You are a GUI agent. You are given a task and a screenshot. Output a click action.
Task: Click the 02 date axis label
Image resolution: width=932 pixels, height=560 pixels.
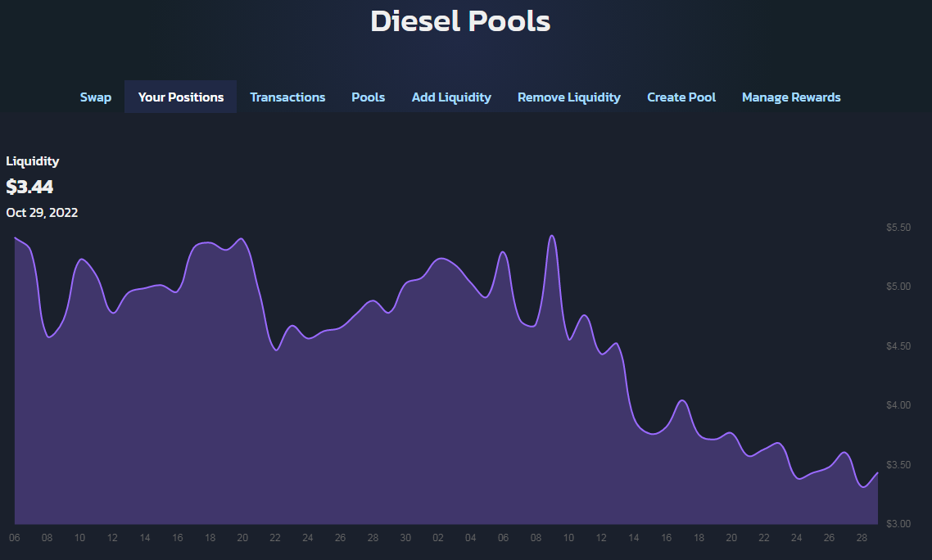[x=438, y=537]
